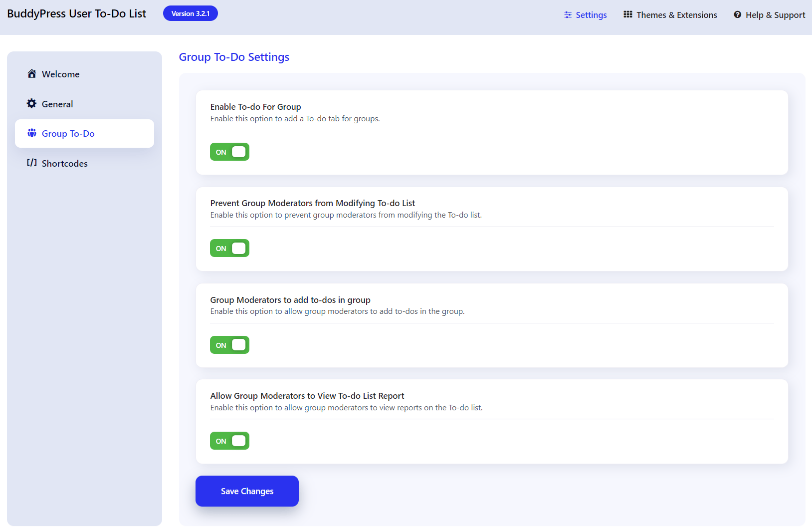812x531 pixels.
Task: Click the General gear icon
Action: coord(32,104)
